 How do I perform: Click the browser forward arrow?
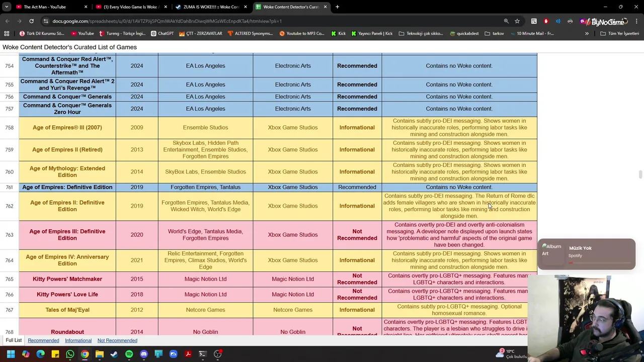[19, 21]
